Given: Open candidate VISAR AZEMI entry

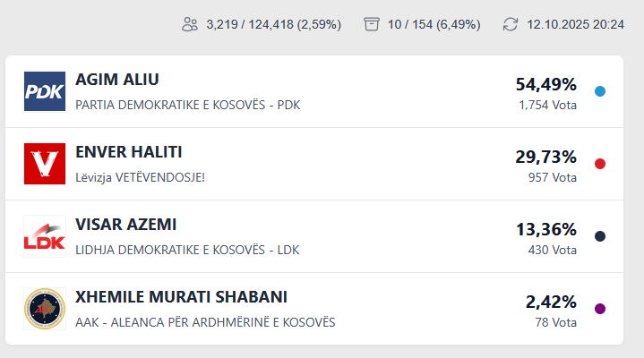Looking at the screenshot, I should (126, 225).
